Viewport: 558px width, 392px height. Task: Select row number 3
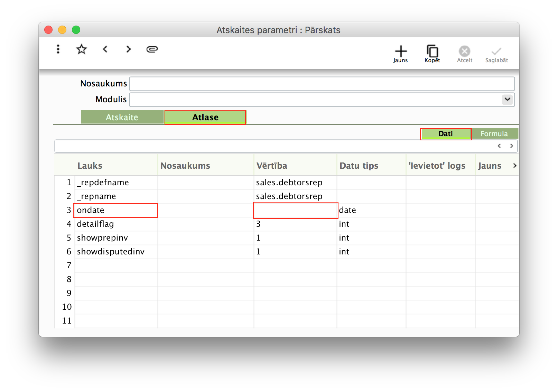click(69, 210)
